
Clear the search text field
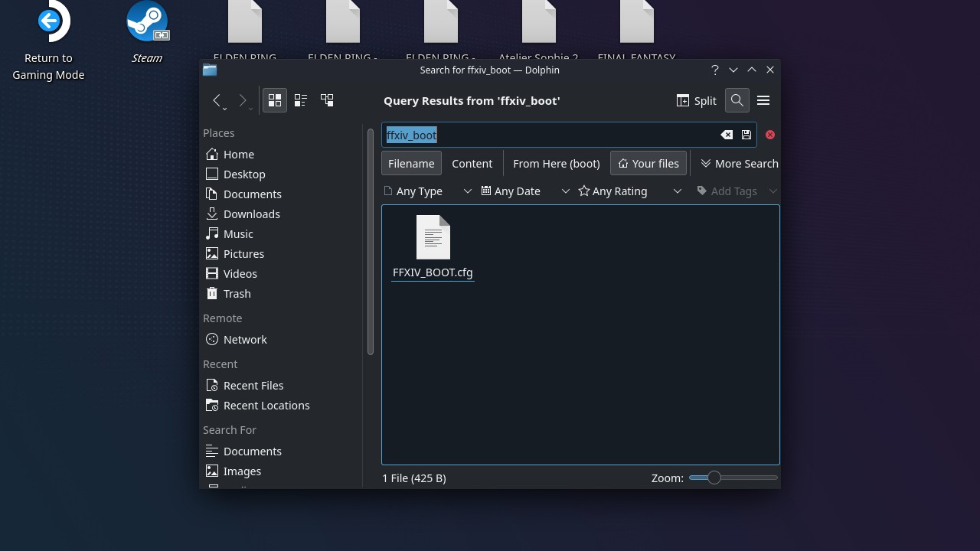[726, 135]
